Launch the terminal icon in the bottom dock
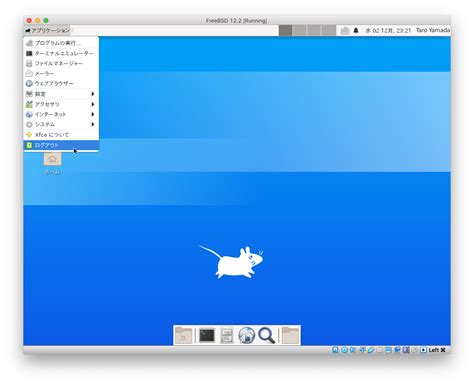 207,335
